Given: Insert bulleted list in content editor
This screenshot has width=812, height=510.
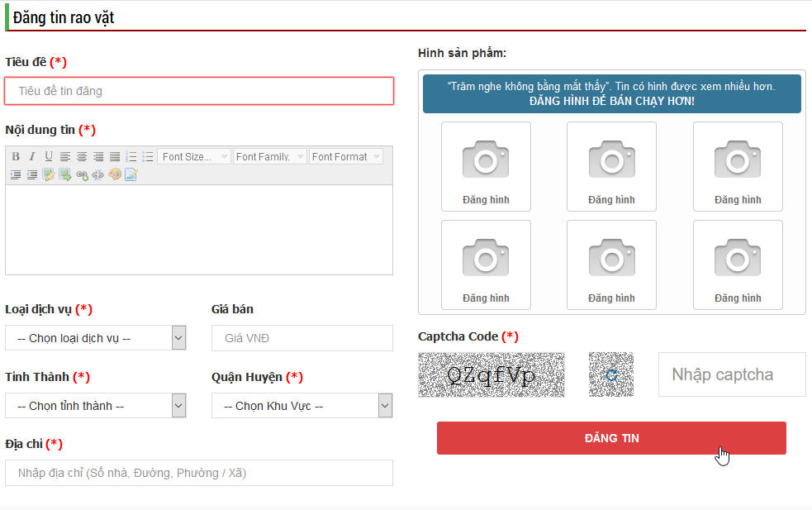Looking at the screenshot, I should (x=148, y=156).
